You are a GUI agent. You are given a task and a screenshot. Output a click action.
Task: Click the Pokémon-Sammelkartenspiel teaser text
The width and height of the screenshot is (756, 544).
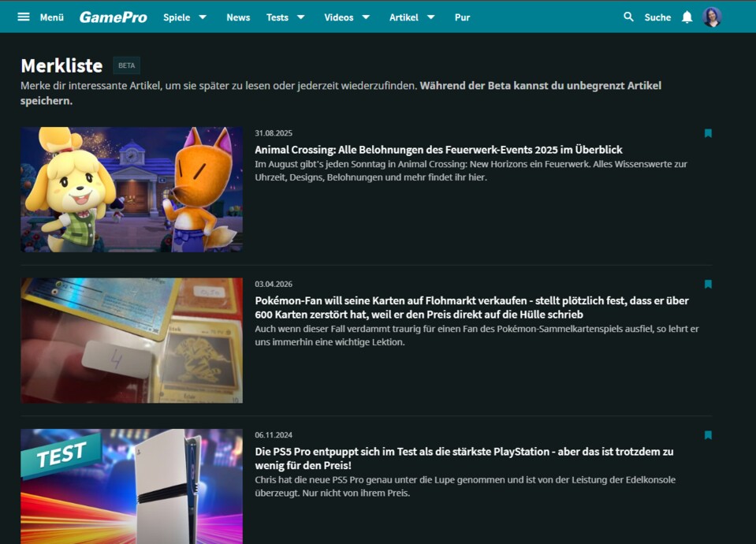pos(477,336)
